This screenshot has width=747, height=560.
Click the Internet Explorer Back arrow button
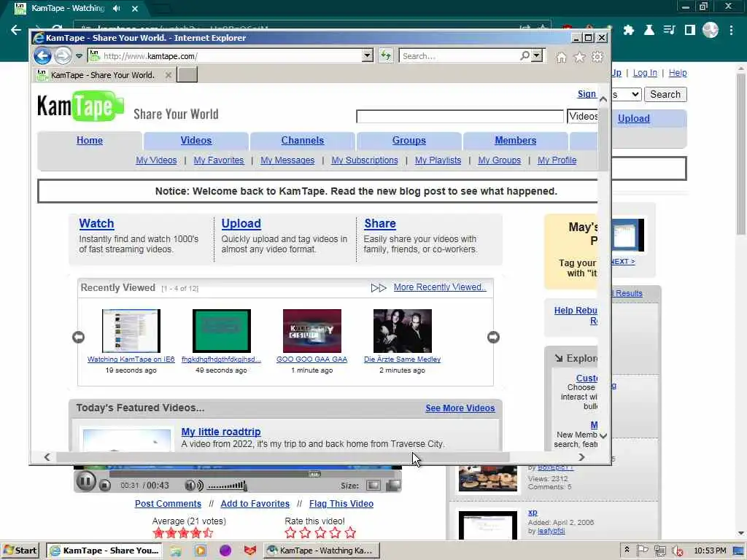(42, 55)
